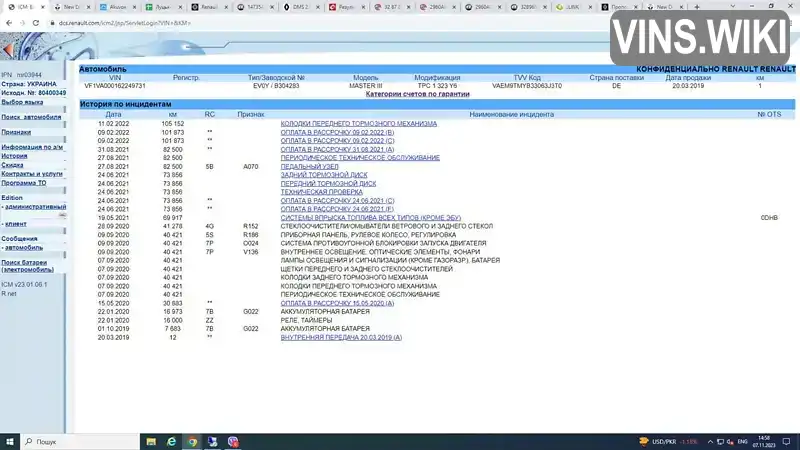The height and width of the screenshot is (450, 800).
Task: Click the 0DHB OTS number
Action: [x=769, y=218]
